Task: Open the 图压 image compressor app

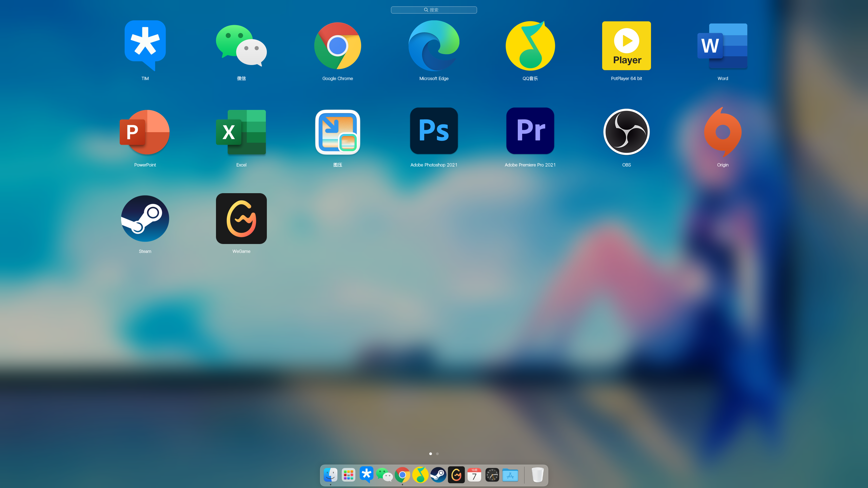Action: [x=338, y=132]
